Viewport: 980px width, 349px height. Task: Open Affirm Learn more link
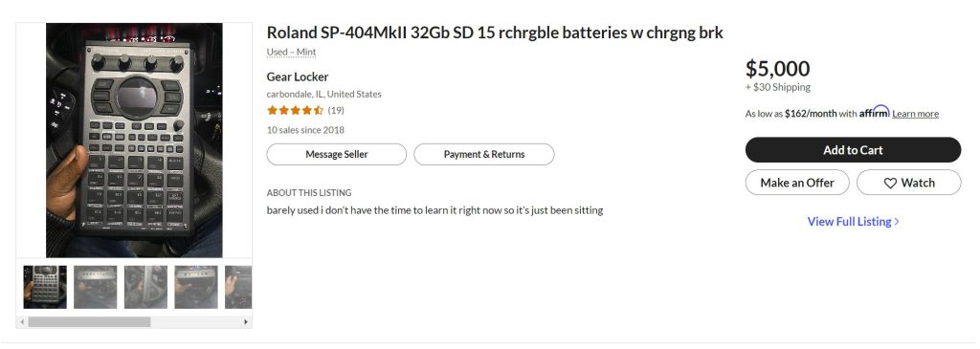coord(915,114)
